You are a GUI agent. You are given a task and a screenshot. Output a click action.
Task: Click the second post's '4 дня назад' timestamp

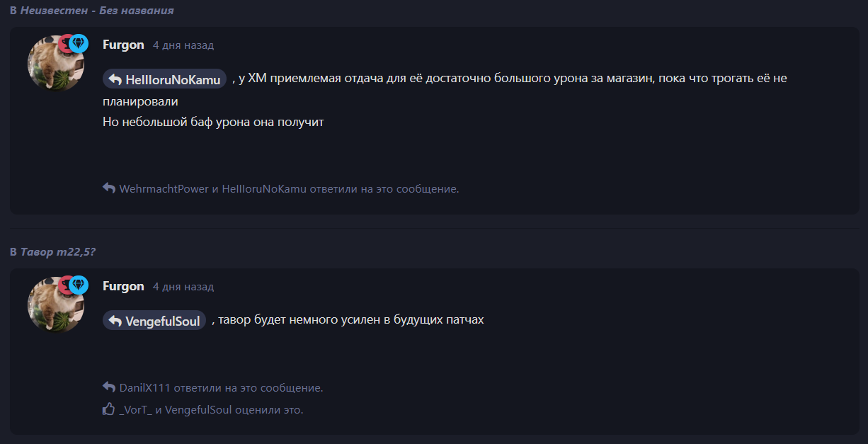tap(183, 287)
